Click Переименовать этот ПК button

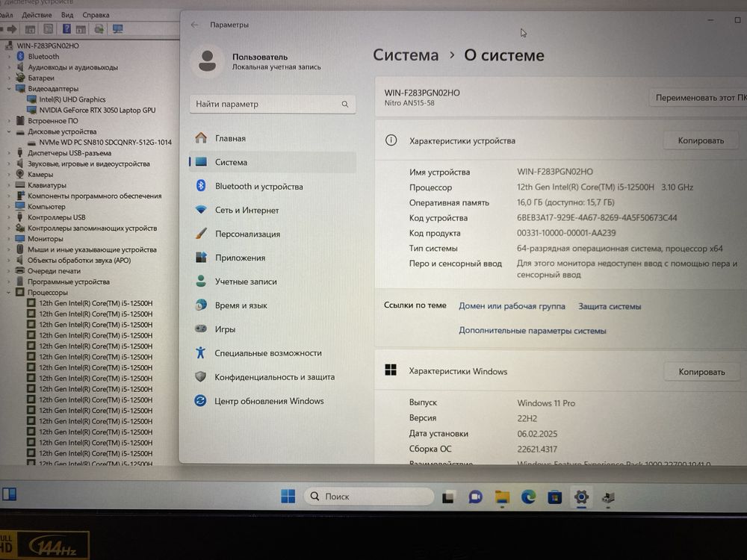(x=698, y=98)
